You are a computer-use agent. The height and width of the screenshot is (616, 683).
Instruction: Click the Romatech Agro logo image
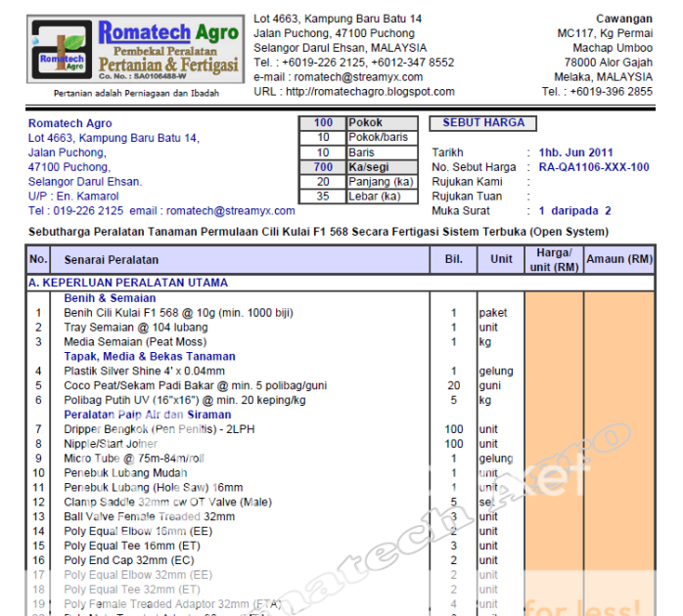click(x=135, y=49)
